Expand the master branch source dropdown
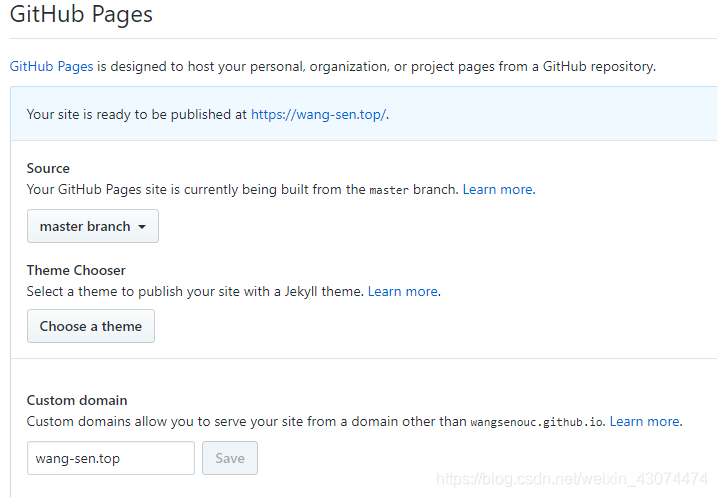 [x=93, y=226]
